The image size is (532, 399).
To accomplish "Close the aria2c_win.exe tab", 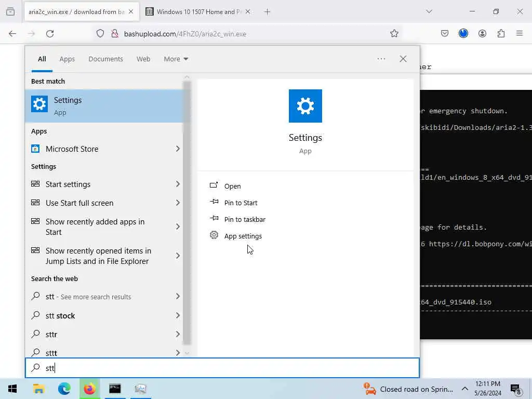I will tap(131, 12).
